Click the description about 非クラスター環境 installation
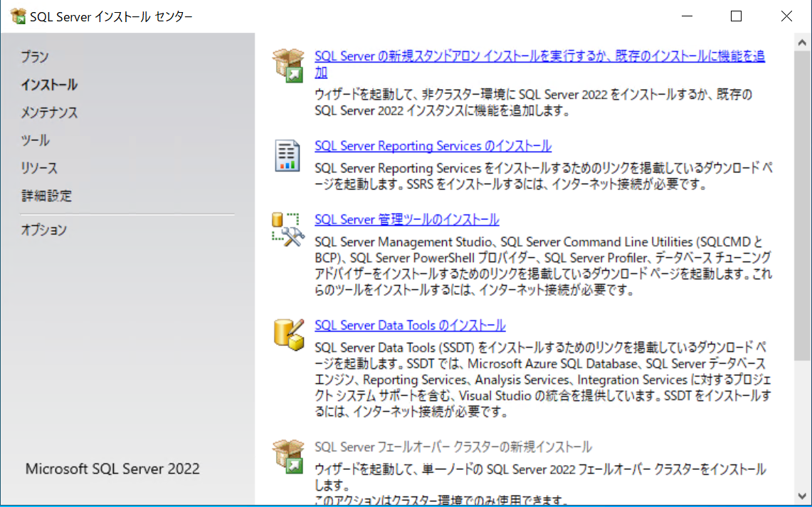 click(x=534, y=103)
